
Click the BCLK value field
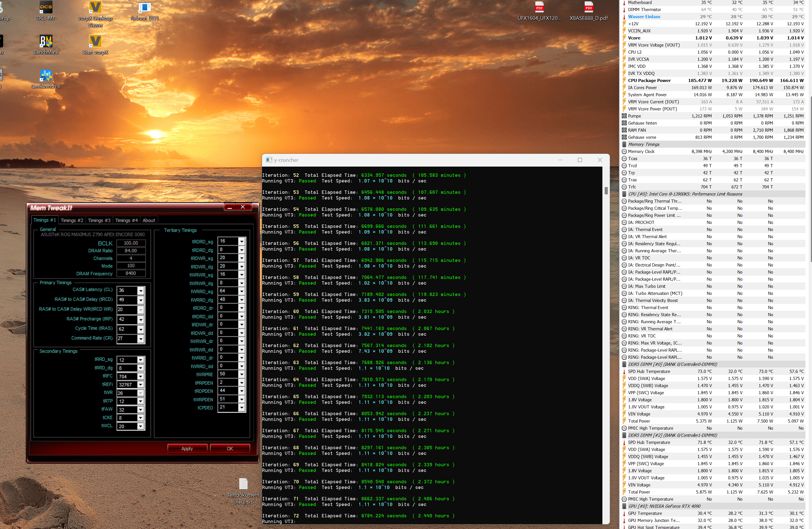(x=131, y=243)
